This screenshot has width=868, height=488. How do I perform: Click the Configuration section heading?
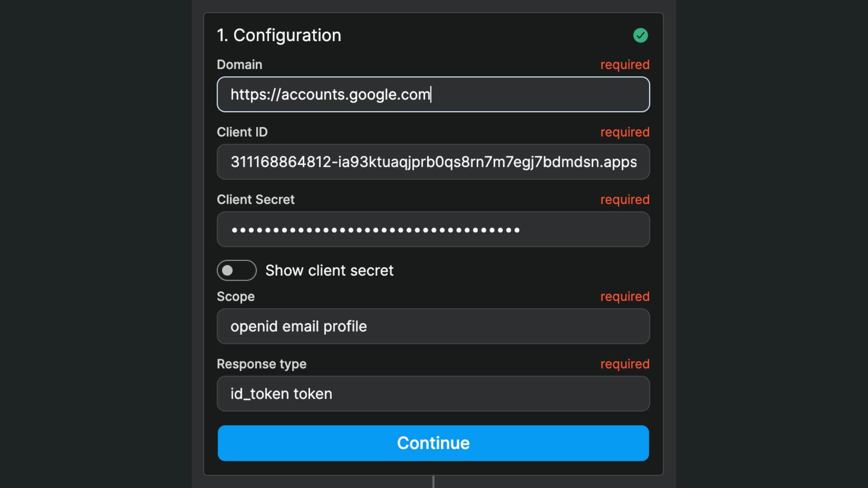click(x=279, y=35)
